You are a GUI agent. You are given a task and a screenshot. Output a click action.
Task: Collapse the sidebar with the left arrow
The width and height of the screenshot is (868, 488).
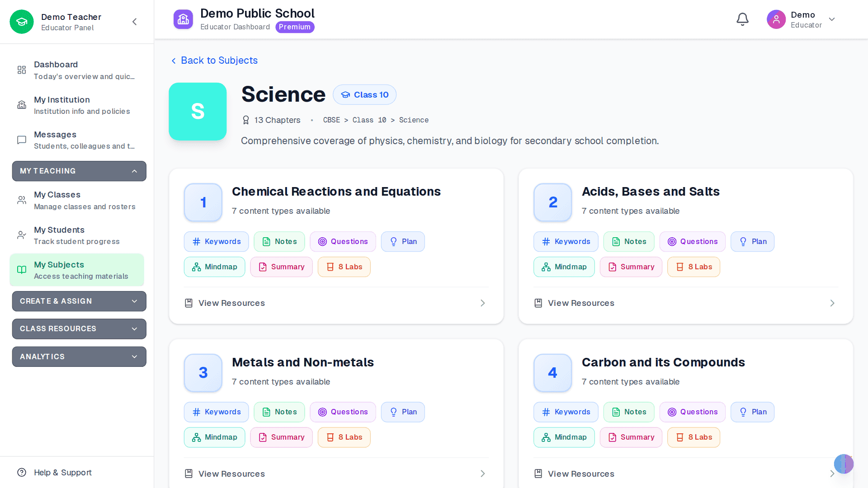134,22
